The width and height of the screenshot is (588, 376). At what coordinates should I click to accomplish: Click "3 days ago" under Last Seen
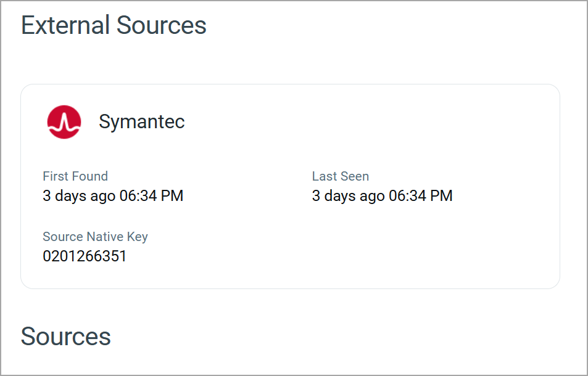coord(348,196)
